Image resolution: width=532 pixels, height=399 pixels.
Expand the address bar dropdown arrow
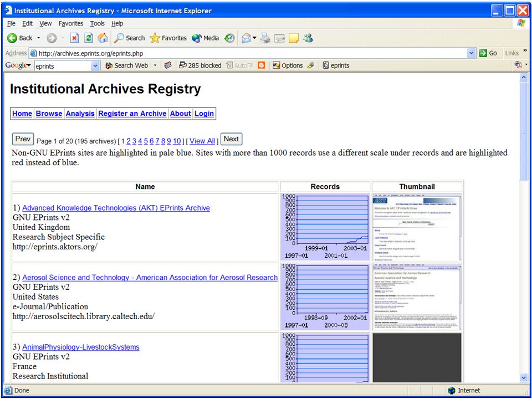(471, 53)
